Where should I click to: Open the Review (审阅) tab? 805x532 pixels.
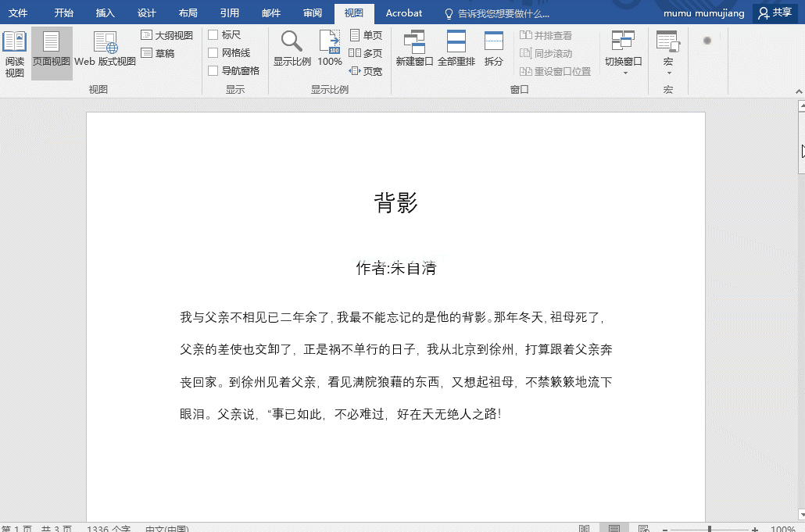(312, 12)
